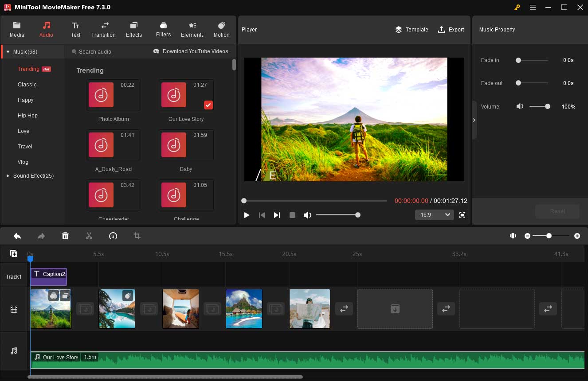Open the crop tool

[137, 236]
